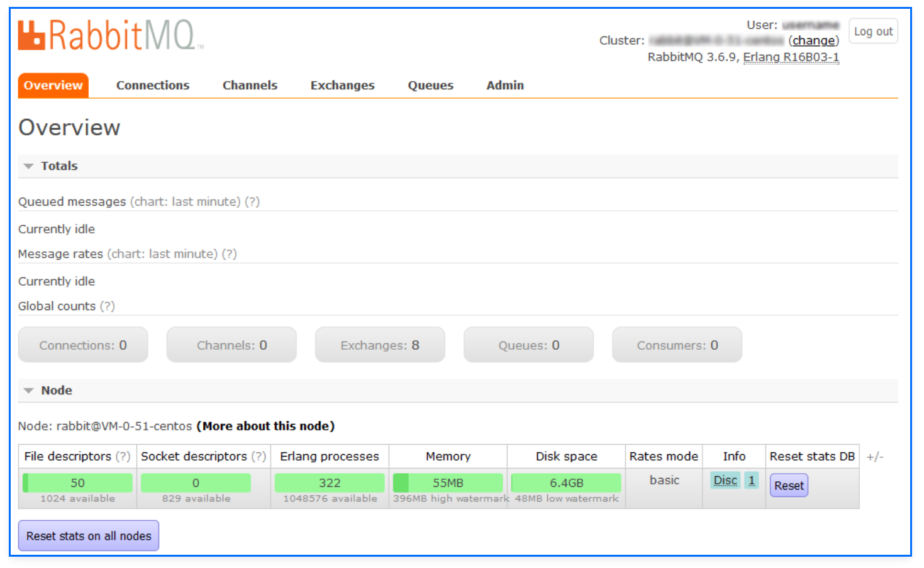The height and width of the screenshot is (568, 924).
Task: Click the File descriptors usage bar
Action: [77, 483]
